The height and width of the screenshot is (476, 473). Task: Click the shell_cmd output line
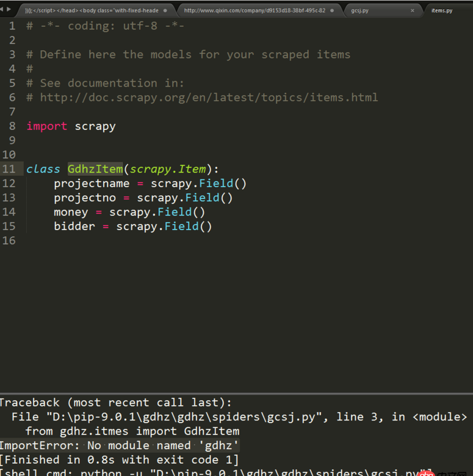tap(215, 472)
